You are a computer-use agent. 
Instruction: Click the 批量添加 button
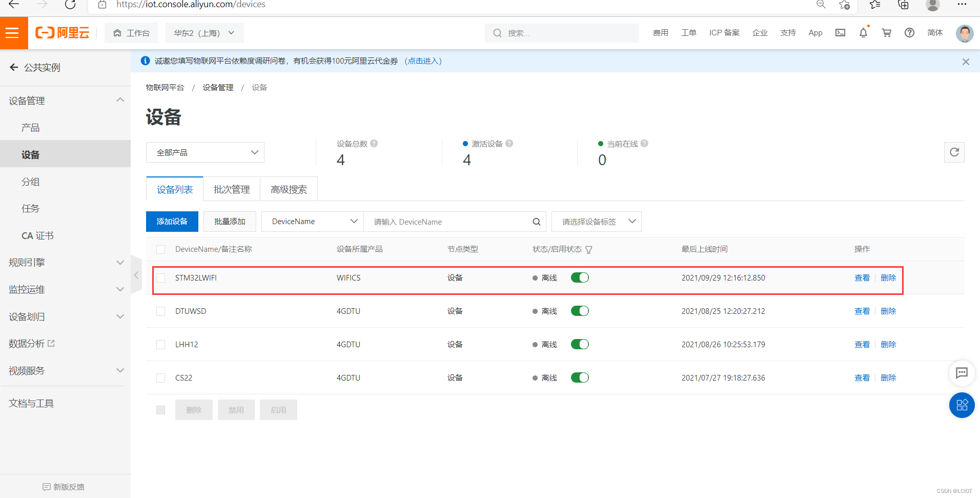click(230, 222)
